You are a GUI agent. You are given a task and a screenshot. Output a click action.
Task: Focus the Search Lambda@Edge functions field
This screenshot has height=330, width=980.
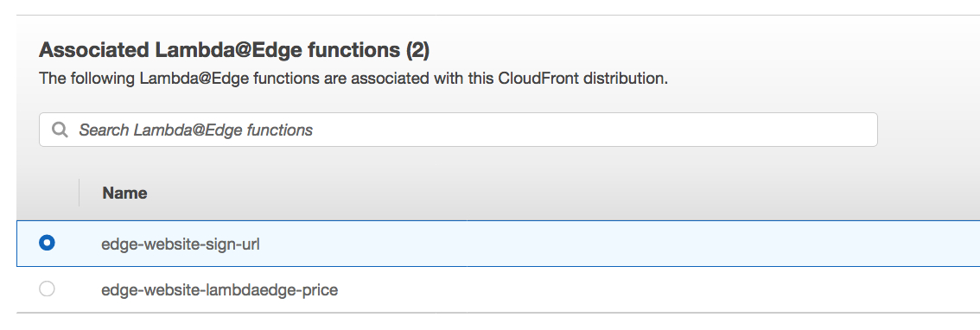(458, 130)
